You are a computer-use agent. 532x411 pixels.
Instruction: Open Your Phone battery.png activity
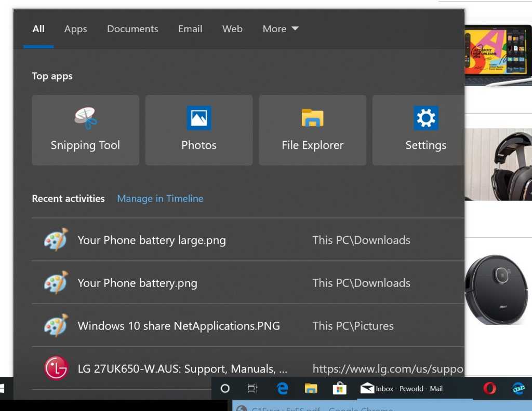tap(248, 282)
